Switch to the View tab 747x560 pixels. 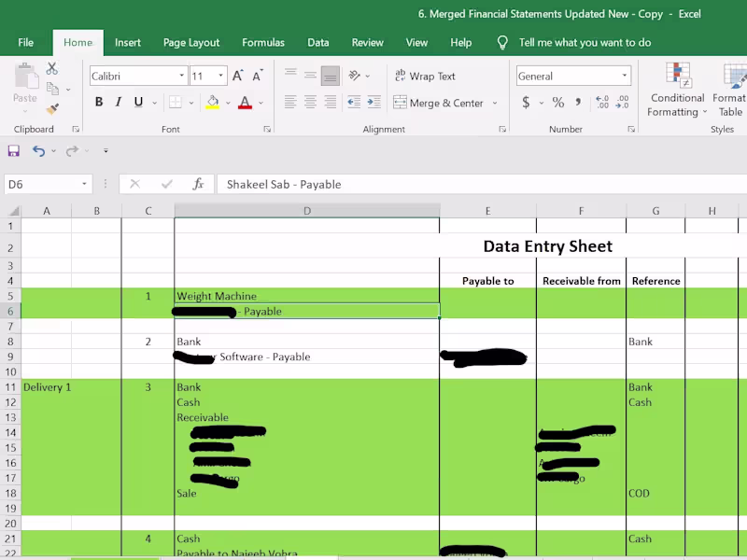(x=416, y=42)
